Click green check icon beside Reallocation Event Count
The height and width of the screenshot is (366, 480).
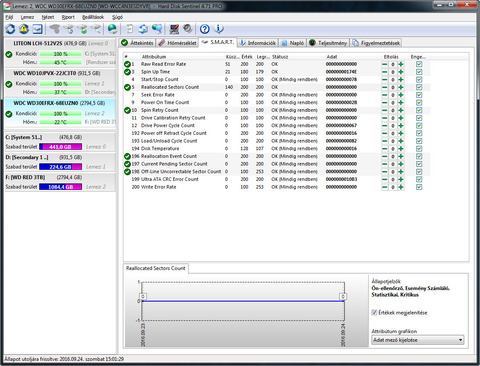127,156
